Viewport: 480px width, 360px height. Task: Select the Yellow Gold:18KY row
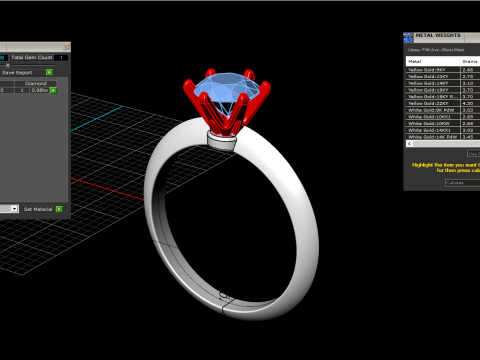[443, 90]
